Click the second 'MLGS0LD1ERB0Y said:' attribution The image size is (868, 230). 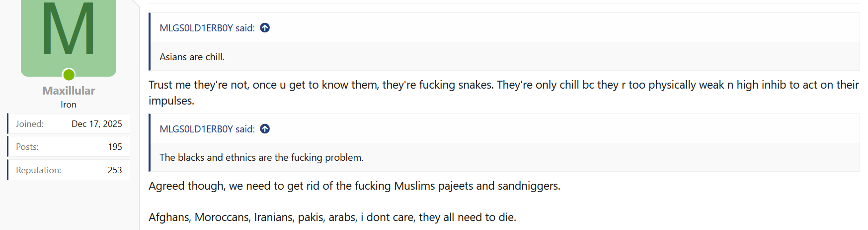pos(207,129)
